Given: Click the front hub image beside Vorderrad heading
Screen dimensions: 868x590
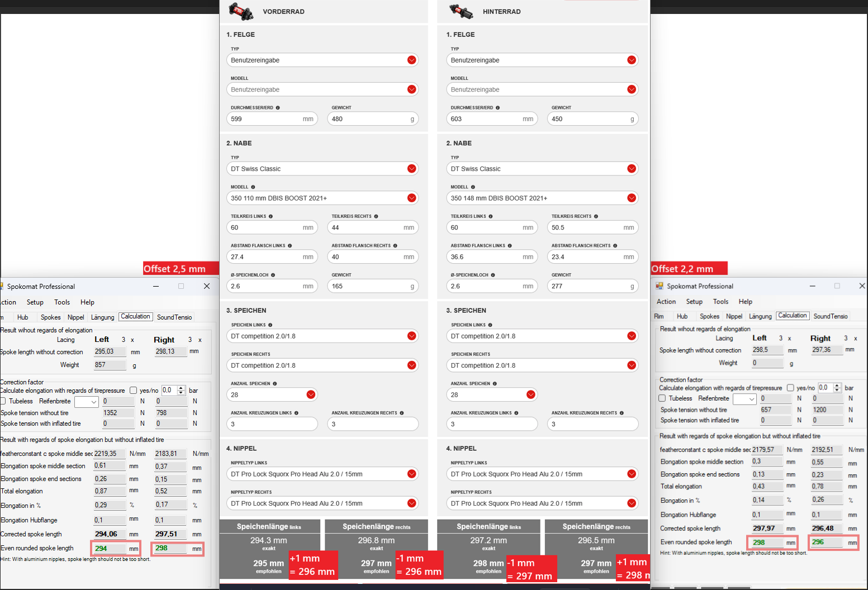Looking at the screenshot, I should 241,11.
